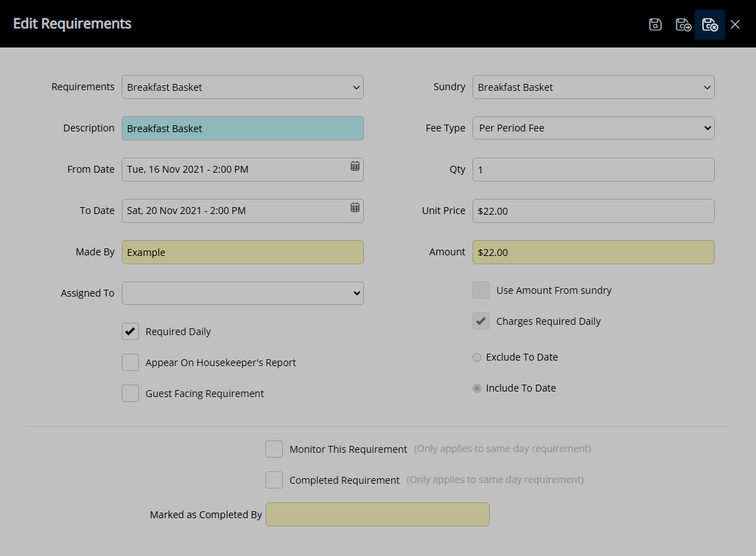Click the Amount field
The width and height of the screenshot is (756, 556).
[x=593, y=253]
